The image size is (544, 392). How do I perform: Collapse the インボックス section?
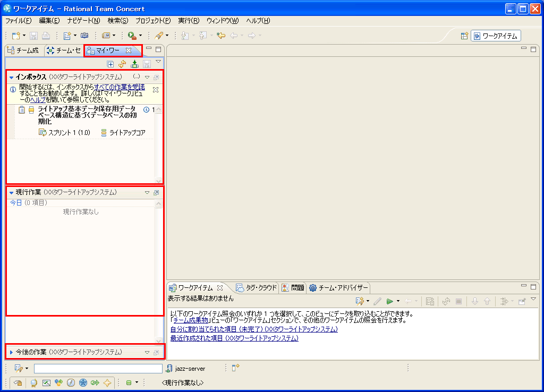pos(12,78)
